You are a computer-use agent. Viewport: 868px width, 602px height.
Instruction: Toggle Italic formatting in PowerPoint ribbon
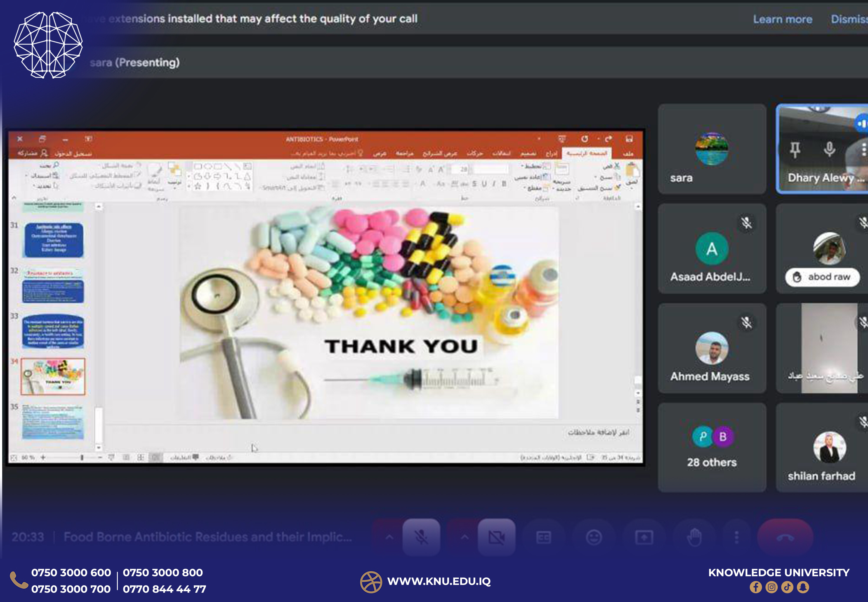pos(494,184)
